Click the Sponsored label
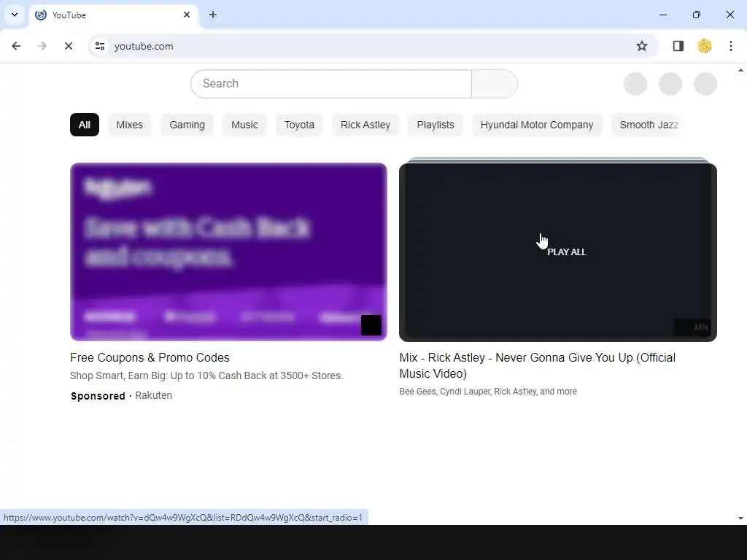 coord(98,396)
